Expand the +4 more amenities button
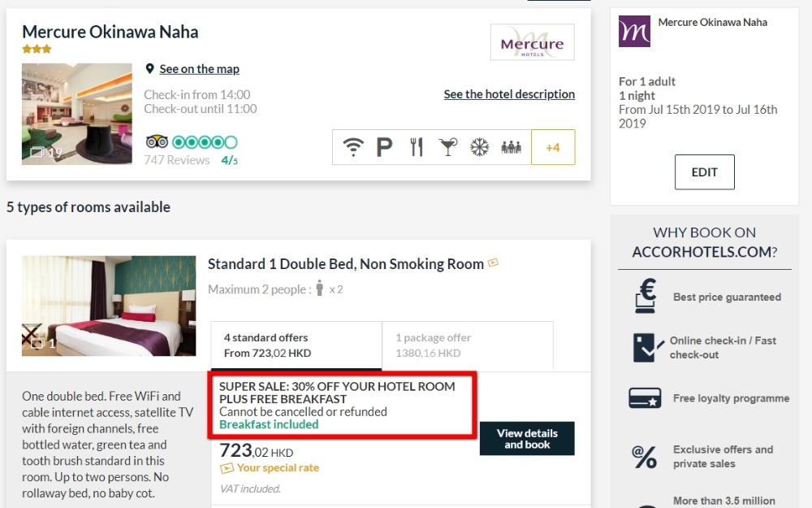This screenshot has height=508, width=812. (x=553, y=147)
